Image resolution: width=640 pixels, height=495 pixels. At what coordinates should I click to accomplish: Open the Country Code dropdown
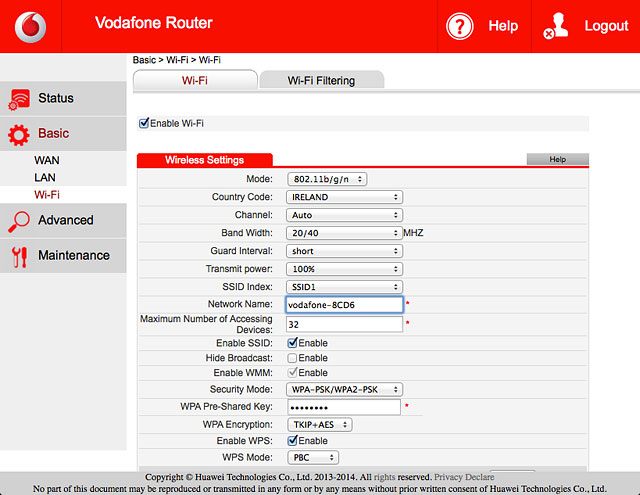(344, 197)
